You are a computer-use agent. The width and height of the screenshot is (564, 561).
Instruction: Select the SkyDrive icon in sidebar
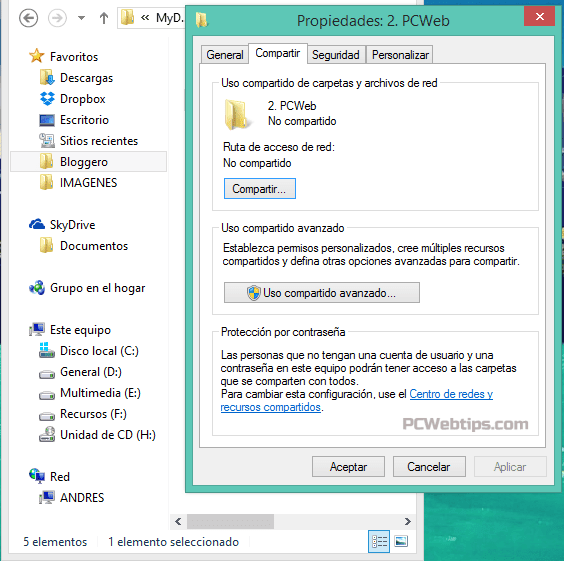pyautogui.click(x=37, y=224)
